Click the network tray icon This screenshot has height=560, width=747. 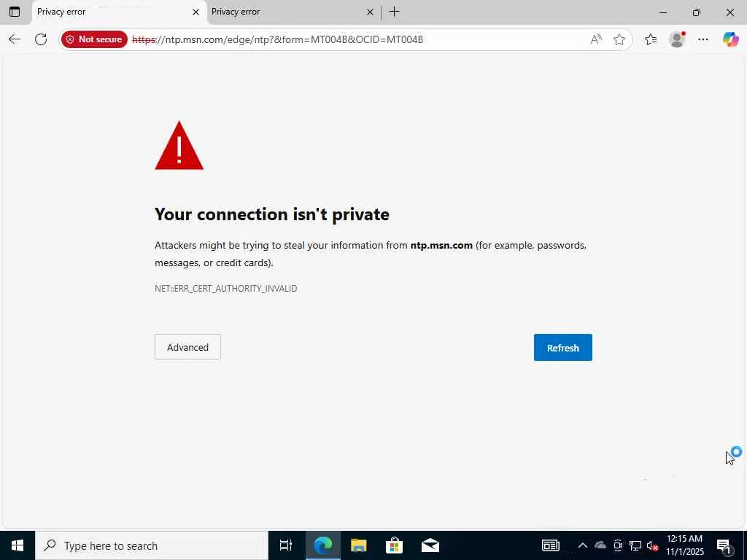(x=635, y=545)
